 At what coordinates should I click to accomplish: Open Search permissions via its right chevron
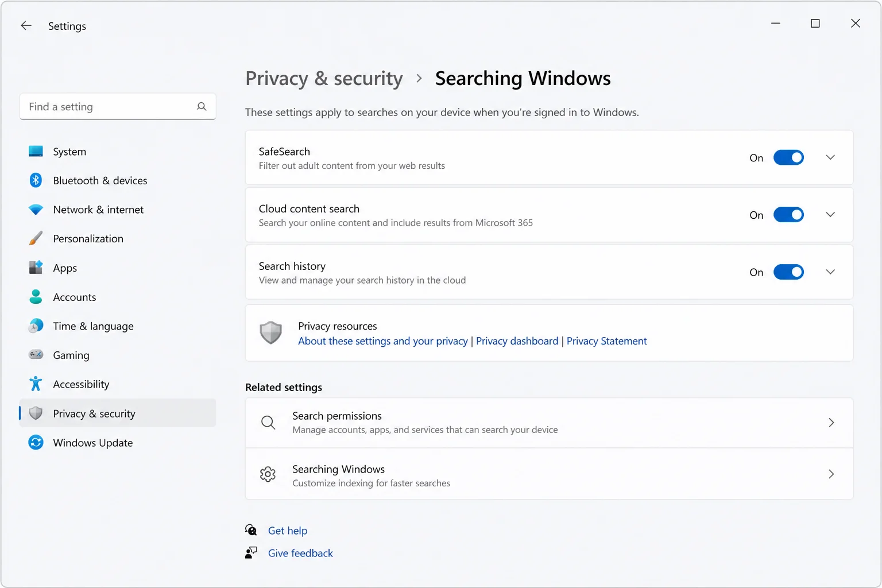[x=831, y=423]
